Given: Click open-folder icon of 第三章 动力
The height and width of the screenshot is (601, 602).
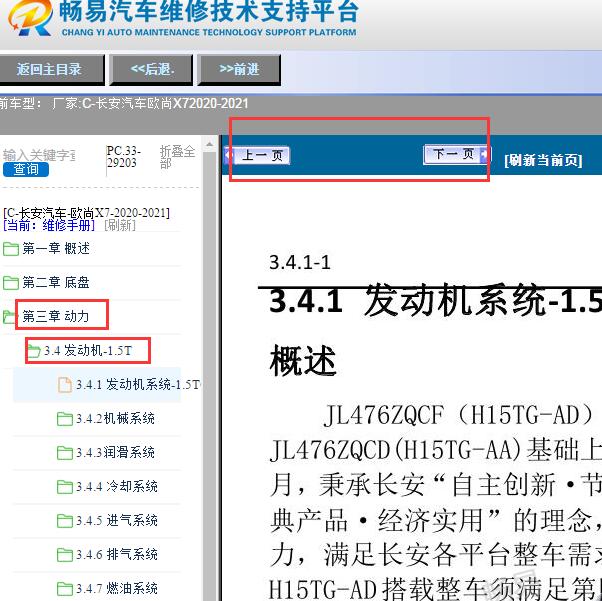Looking at the screenshot, I should pos(9,317).
